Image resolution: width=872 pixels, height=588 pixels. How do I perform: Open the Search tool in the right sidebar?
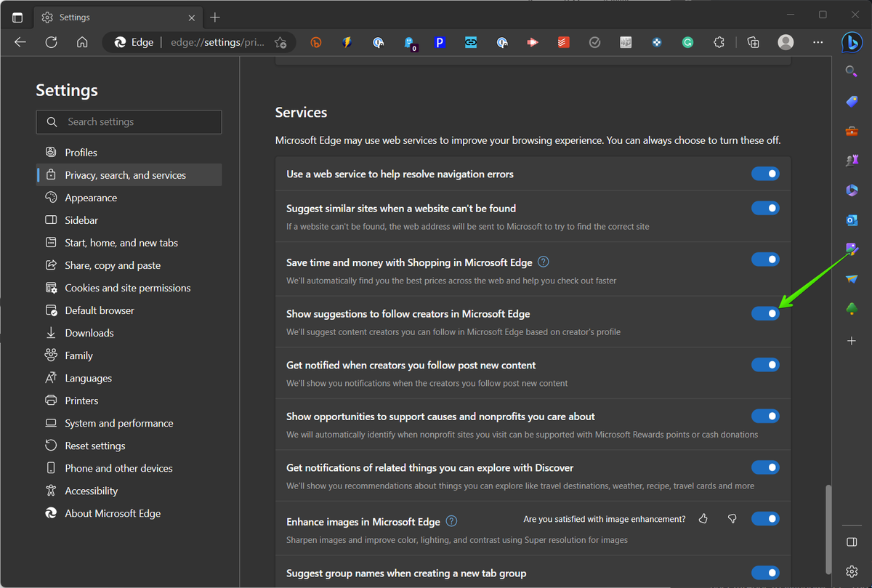pos(851,71)
